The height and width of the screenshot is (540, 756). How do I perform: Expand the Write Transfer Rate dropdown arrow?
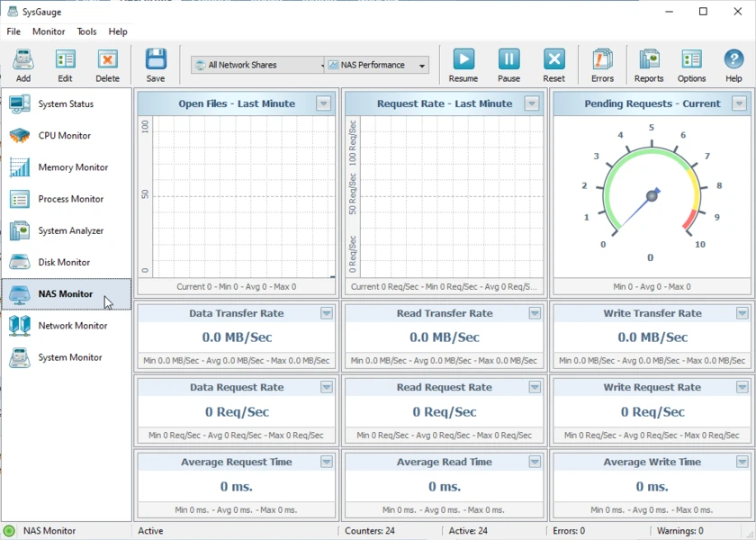point(742,313)
